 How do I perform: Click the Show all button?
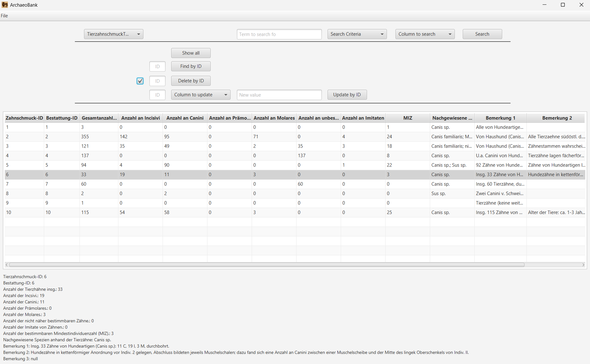[x=191, y=53]
